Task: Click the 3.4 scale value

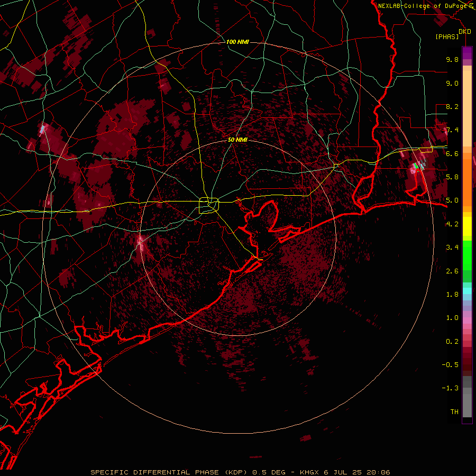Action: [x=452, y=248]
